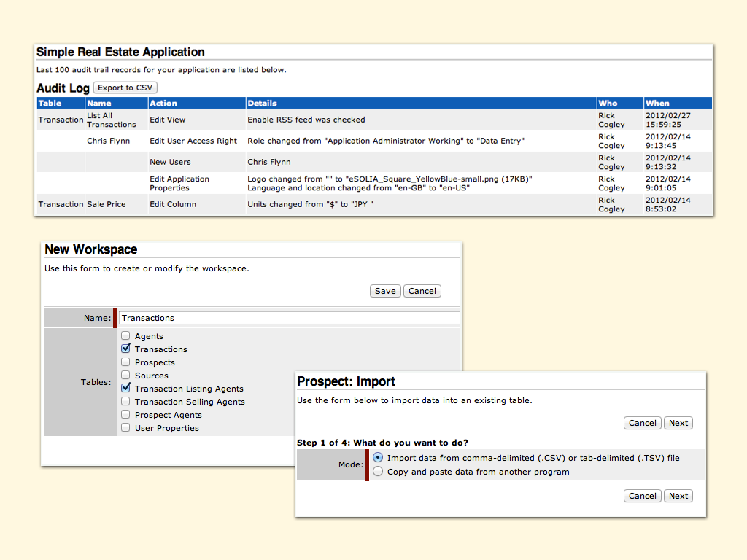
Task: Click the bottom Next button in Prospect Import
Action: [x=678, y=496]
